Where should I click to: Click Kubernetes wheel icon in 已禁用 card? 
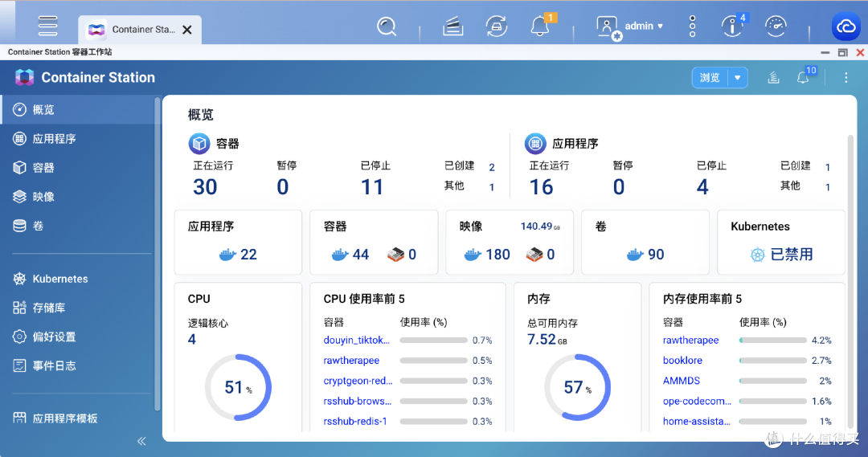pos(757,255)
